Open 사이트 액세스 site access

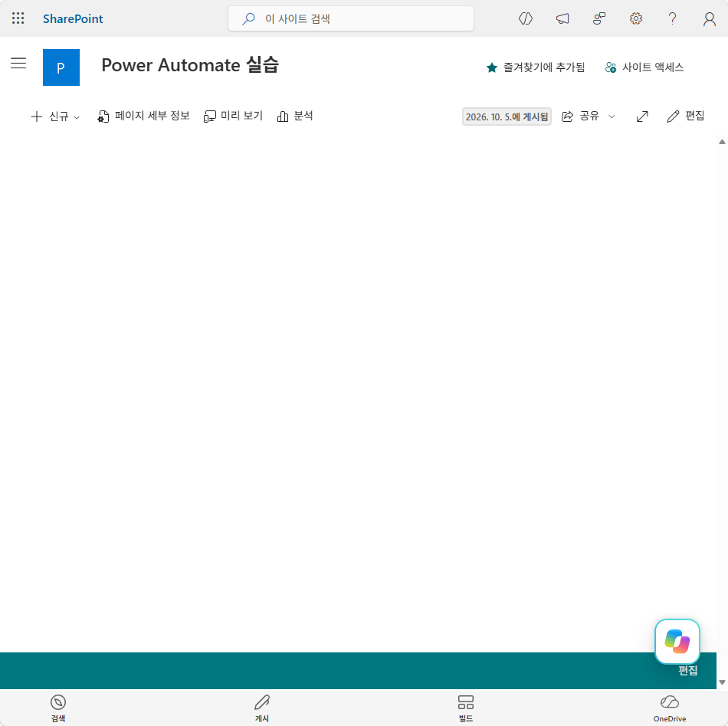pos(644,67)
